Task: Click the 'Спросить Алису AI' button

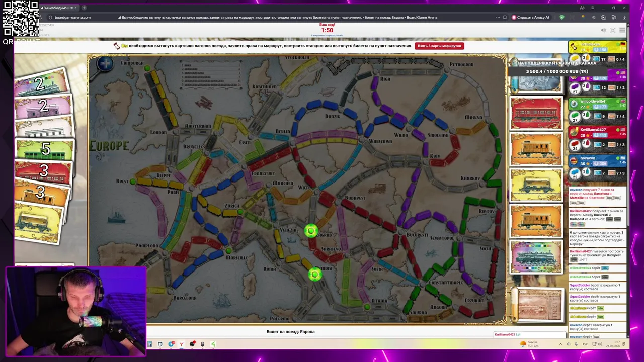Action: click(x=530, y=17)
